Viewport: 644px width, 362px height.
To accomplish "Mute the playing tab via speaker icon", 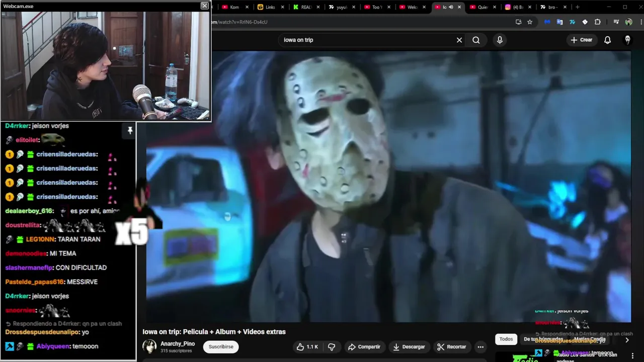I will click(451, 7).
